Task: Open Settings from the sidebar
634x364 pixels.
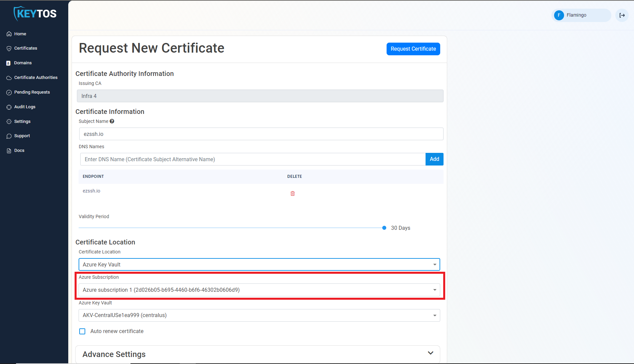Action: [x=22, y=122]
